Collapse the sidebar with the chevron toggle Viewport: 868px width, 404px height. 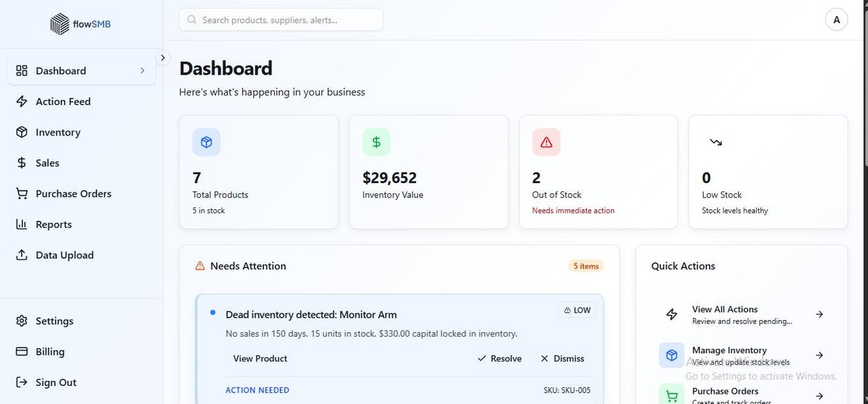pyautogui.click(x=163, y=57)
